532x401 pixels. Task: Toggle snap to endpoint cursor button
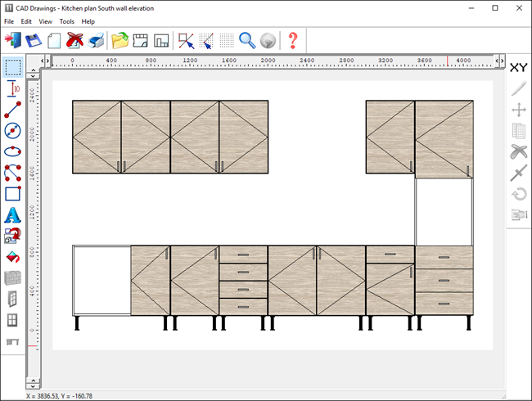pyautogui.click(x=187, y=40)
